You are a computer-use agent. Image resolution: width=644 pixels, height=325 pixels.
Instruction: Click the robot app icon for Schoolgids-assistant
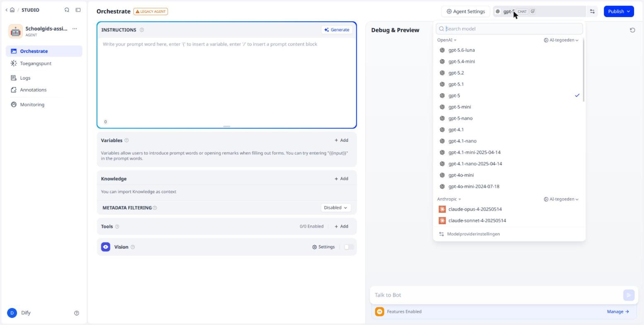(16, 31)
